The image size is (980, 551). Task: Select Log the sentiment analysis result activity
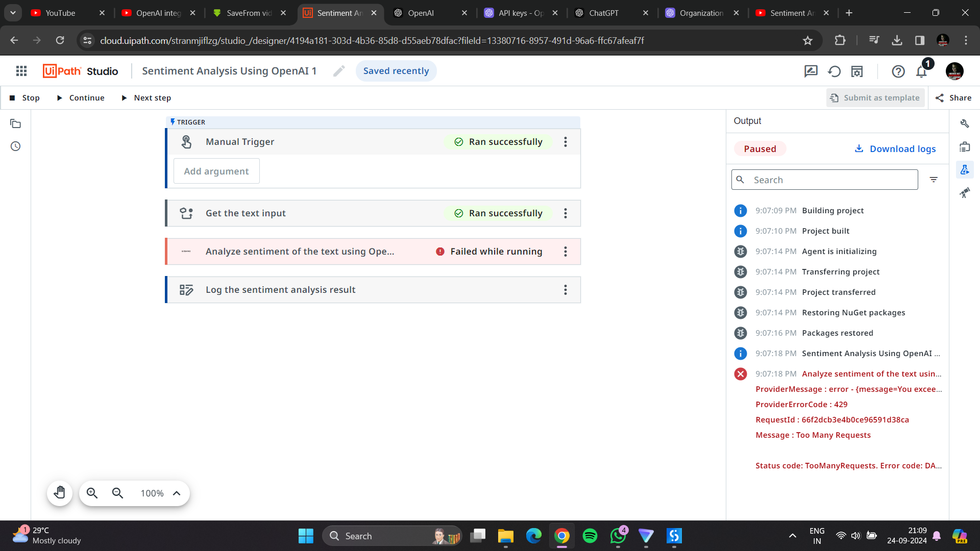[x=373, y=290]
